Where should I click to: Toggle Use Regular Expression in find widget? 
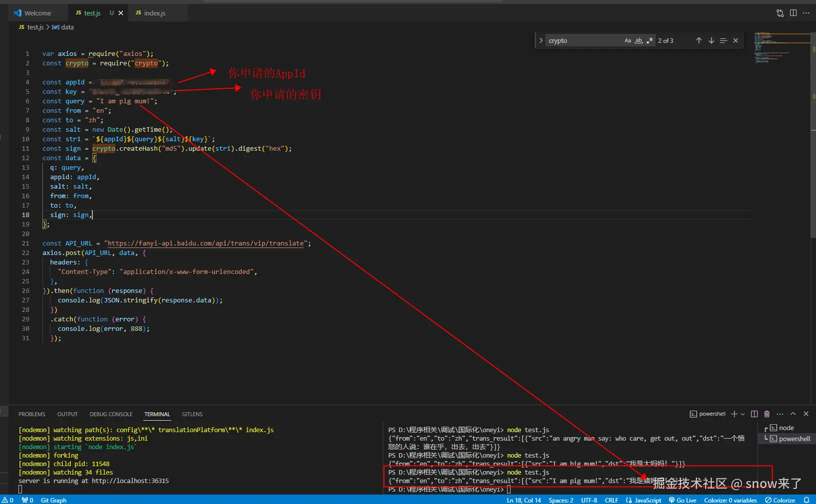[x=649, y=41]
